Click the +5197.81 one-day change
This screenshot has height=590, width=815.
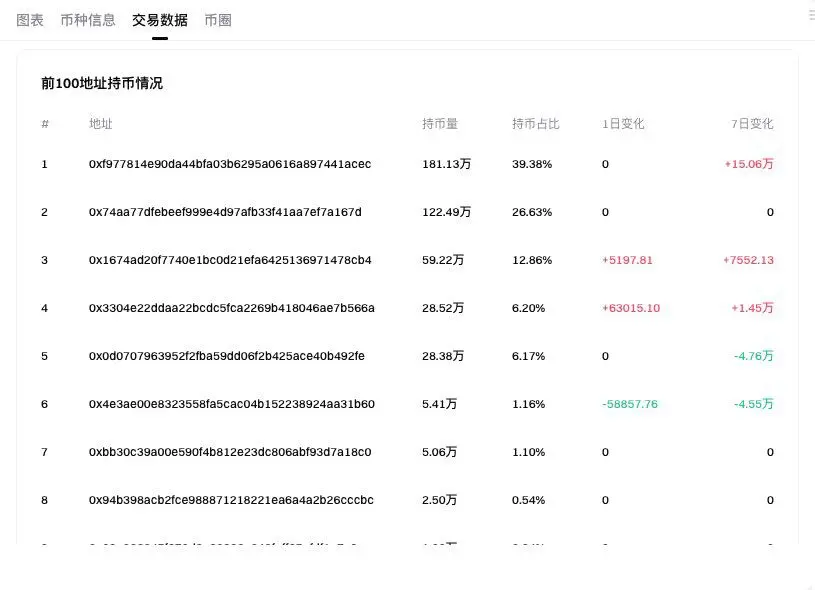pyautogui.click(x=627, y=260)
